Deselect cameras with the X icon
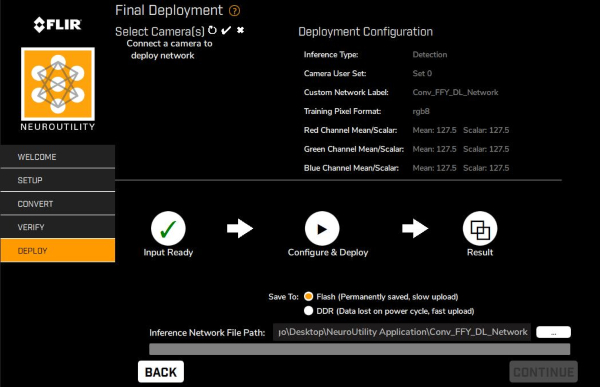 pyautogui.click(x=240, y=30)
